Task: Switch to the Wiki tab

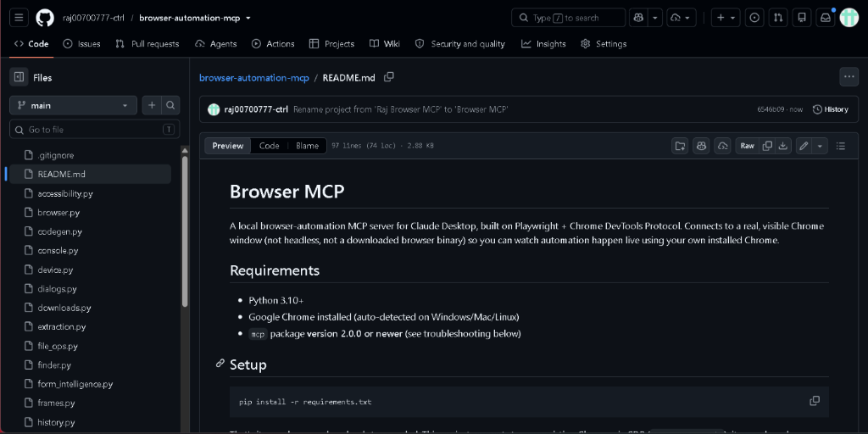Action: (x=385, y=44)
